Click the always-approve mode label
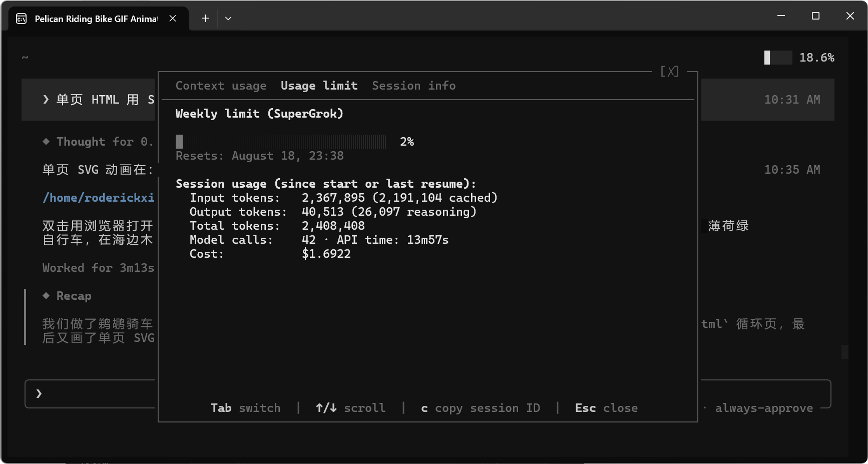868x464 pixels. tap(764, 408)
